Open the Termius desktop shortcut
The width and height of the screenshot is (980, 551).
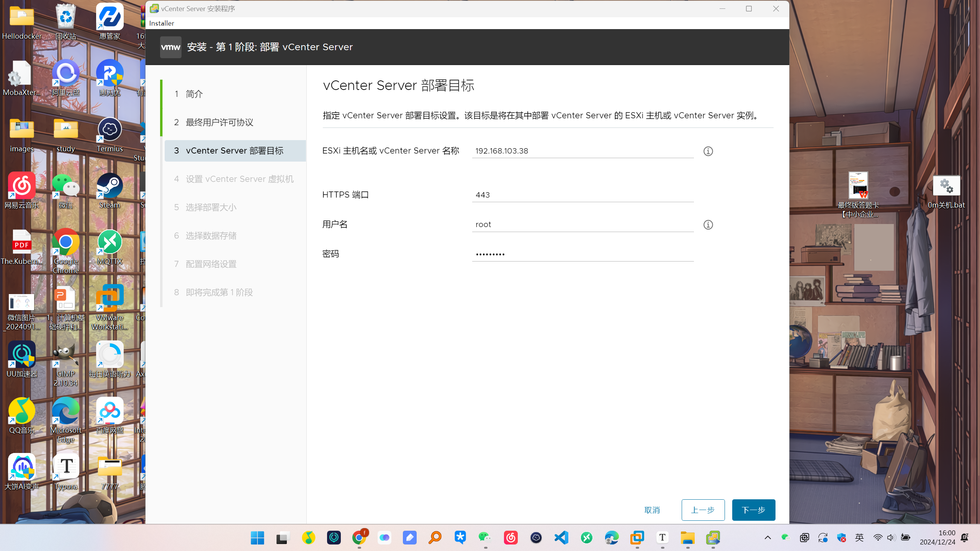(110, 135)
